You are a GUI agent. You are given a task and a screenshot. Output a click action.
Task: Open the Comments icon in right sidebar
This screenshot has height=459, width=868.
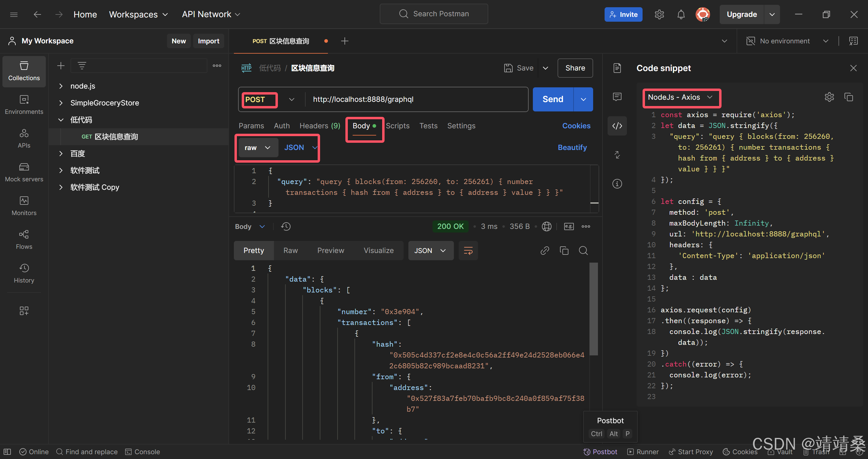click(x=617, y=97)
